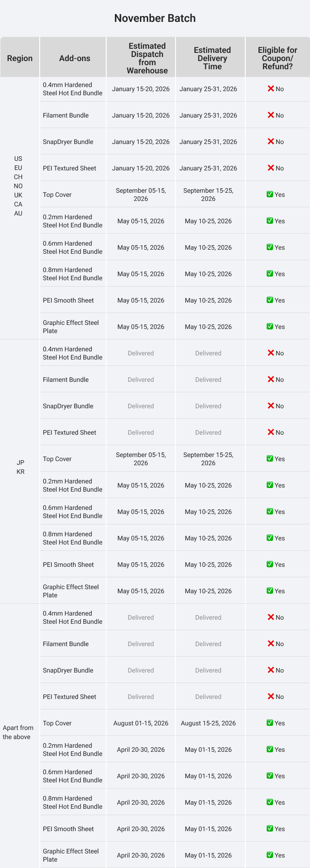This screenshot has width=310, height=868.
Task: Click the JP KR region cell
Action: coord(20,467)
